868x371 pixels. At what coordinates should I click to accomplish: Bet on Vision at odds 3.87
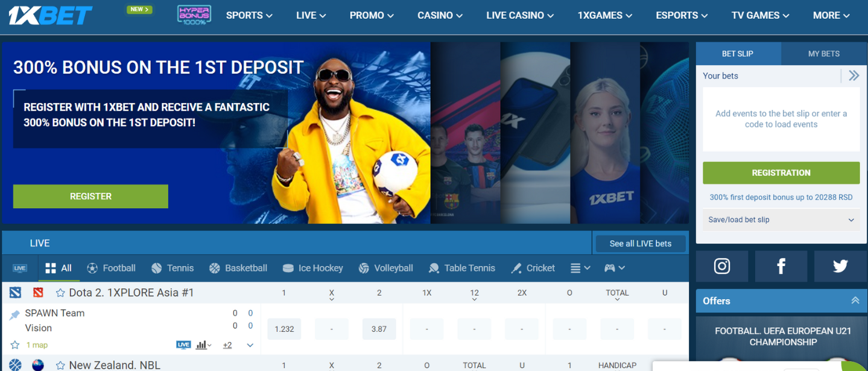(379, 329)
